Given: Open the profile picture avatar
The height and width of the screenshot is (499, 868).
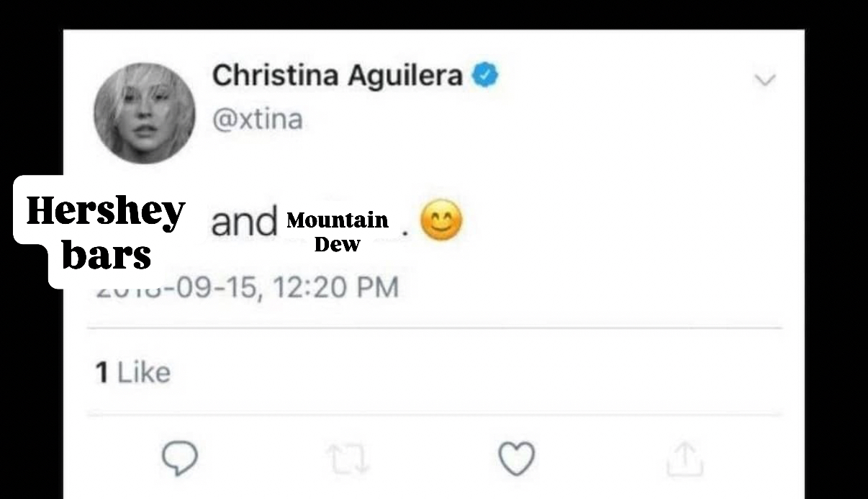Looking at the screenshot, I should (144, 113).
